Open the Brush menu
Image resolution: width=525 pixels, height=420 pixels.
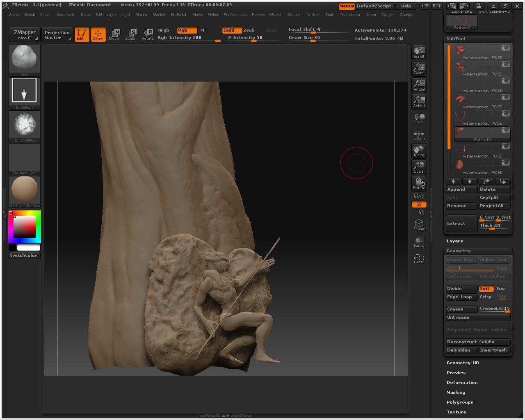click(30, 15)
